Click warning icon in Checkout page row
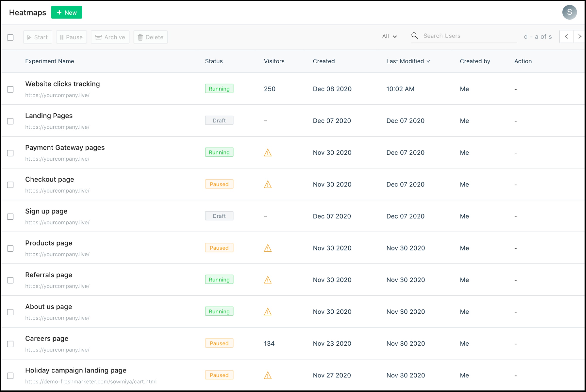Screen dimensions: 586x392 [268, 185]
